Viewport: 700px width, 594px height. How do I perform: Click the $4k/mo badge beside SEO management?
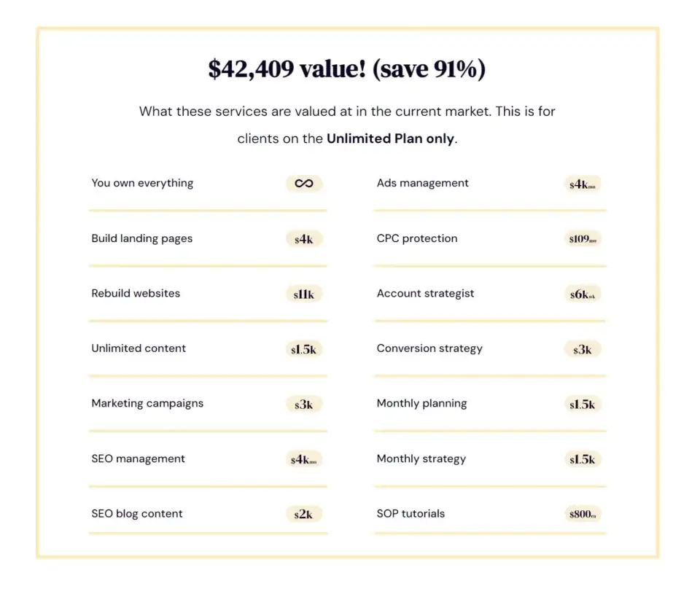303,459
